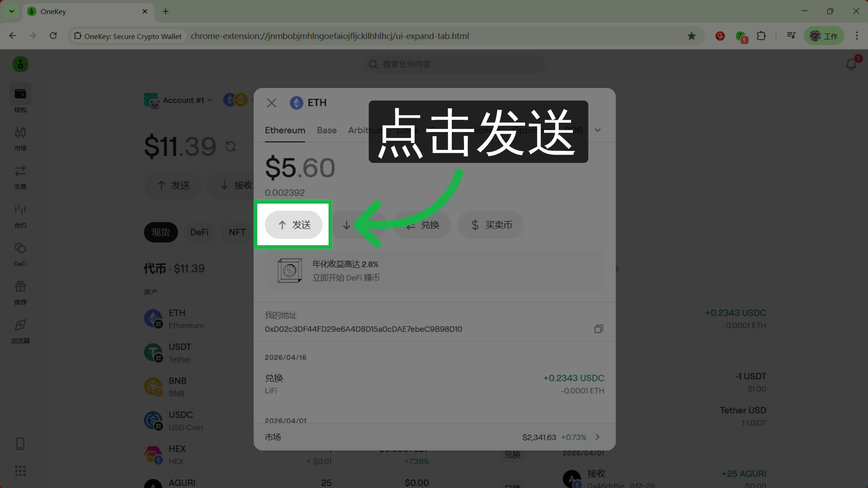Screen dimensions: 868x488
Task: Open the ETH Ethereum asset row
Action: point(198,319)
